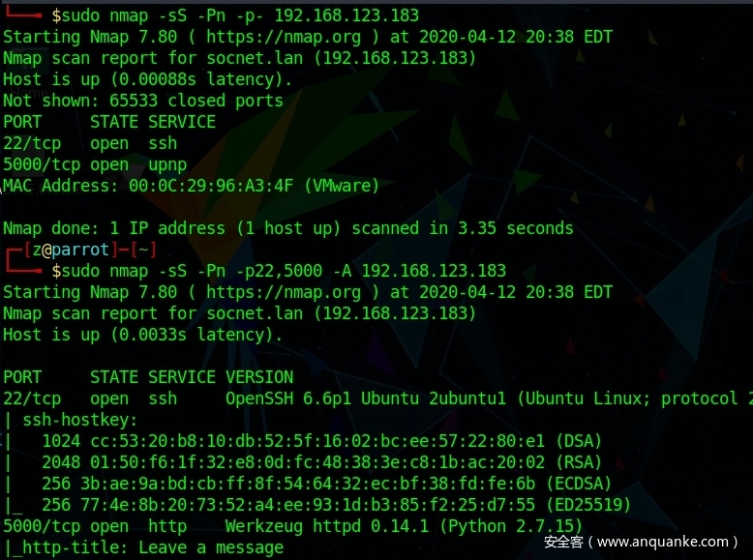753x560 pixels.
Task: Click the 'ssh-hostkey:' label
Action: point(79,420)
